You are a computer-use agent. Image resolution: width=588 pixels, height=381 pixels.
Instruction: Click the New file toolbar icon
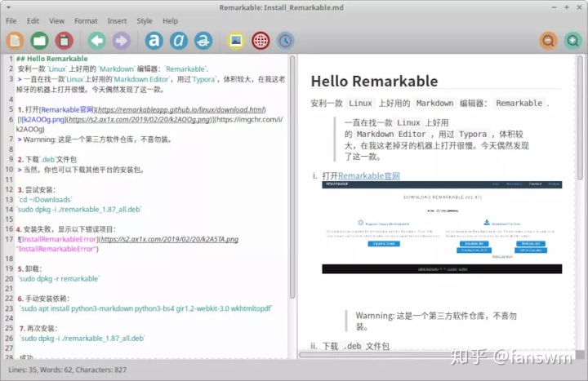click(x=15, y=41)
